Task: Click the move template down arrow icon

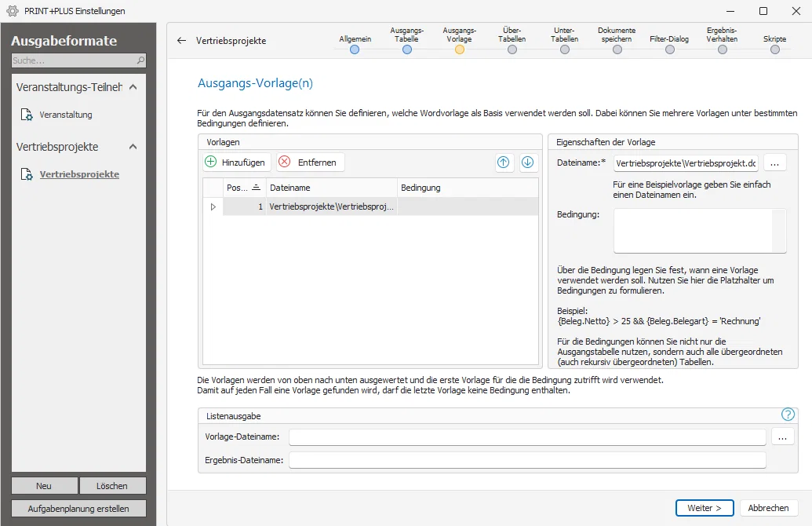Action: 527,163
